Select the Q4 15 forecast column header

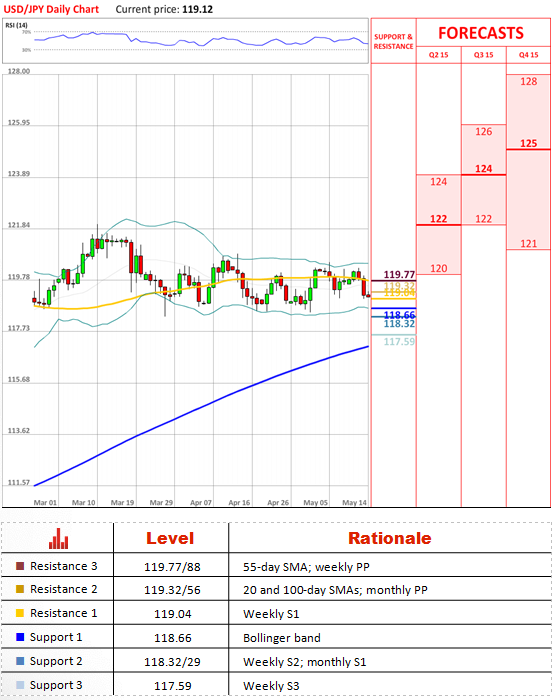coord(529,55)
